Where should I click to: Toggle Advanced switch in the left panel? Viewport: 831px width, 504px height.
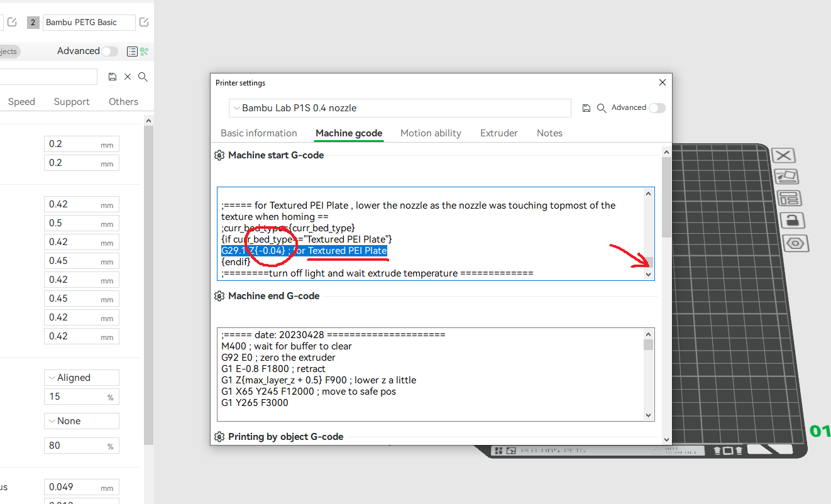110,52
